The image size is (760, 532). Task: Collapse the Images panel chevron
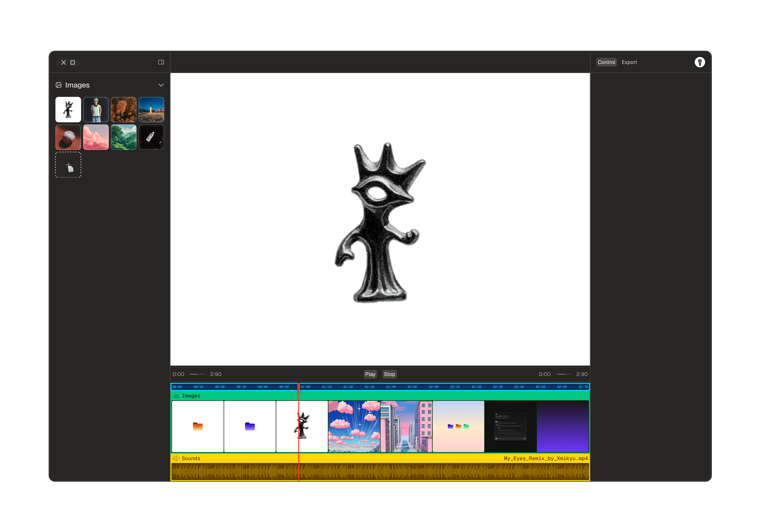click(161, 85)
